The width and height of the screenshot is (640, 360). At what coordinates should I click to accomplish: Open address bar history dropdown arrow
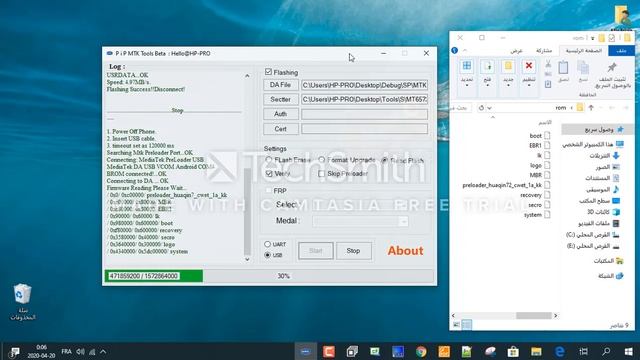coord(489,108)
